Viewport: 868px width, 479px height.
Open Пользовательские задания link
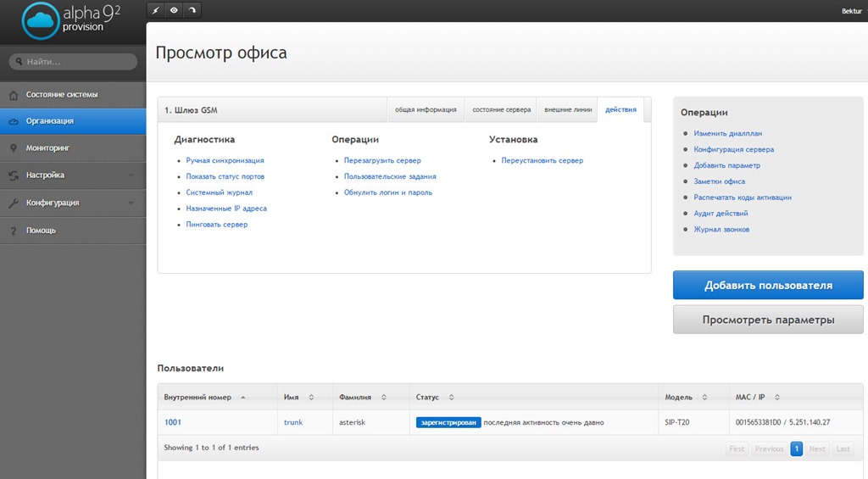[x=390, y=176]
